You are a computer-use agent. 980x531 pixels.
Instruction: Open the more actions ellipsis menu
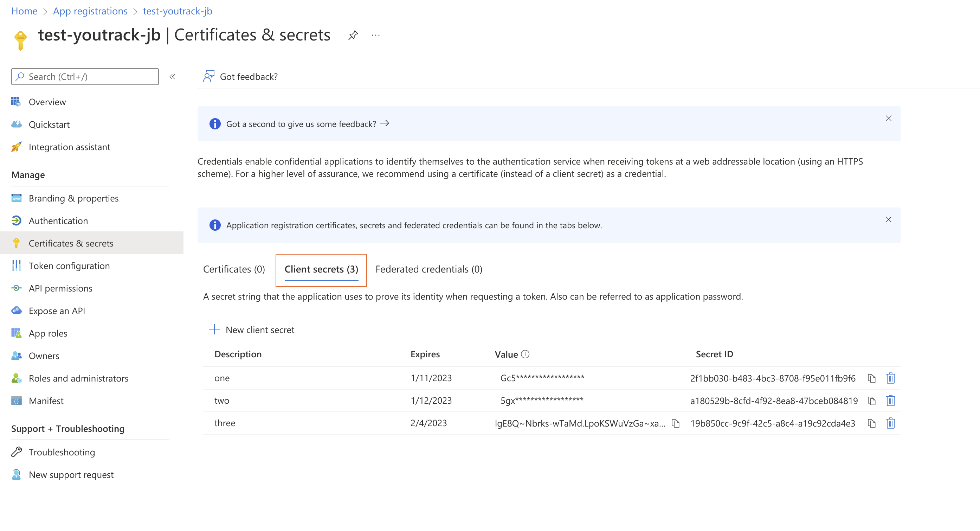(x=376, y=35)
